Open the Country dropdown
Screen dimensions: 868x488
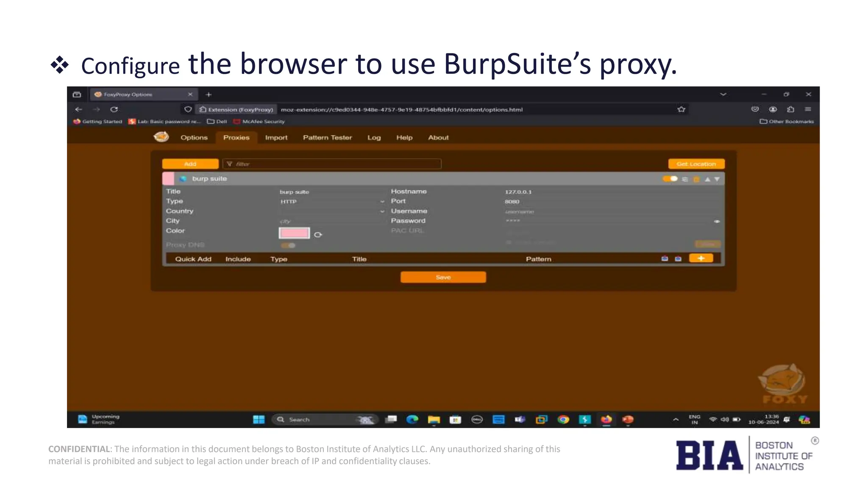click(x=332, y=211)
